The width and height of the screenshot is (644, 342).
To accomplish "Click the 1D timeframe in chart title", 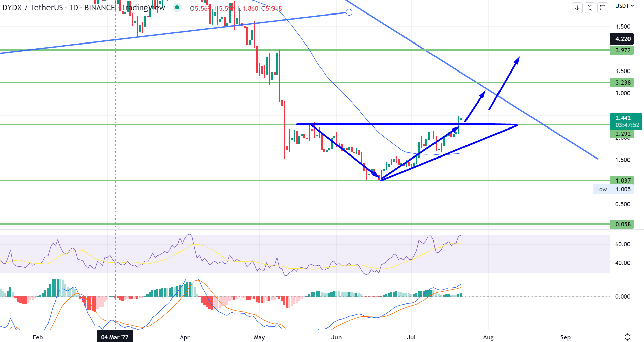I will (74, 8).
